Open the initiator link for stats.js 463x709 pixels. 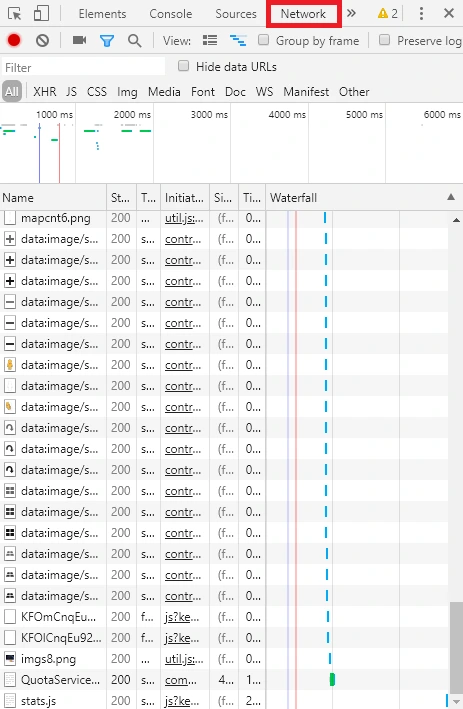tap(181, 701)
